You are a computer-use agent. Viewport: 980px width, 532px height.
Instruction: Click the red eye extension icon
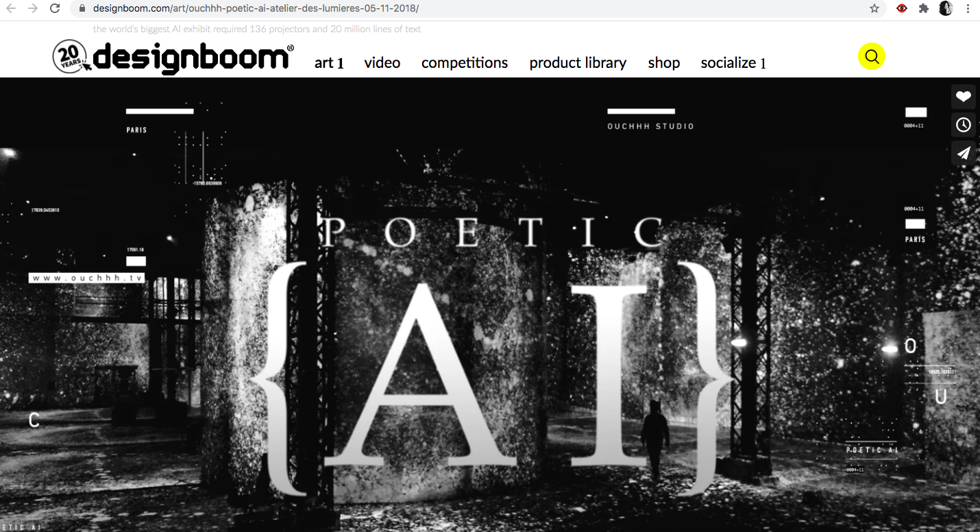[x=902, y=9]
